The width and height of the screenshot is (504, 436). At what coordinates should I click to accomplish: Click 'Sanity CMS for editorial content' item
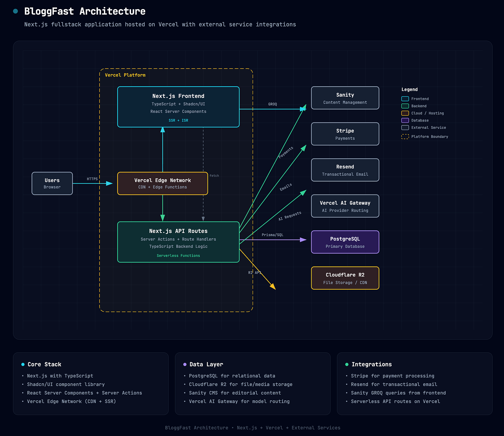235,393
